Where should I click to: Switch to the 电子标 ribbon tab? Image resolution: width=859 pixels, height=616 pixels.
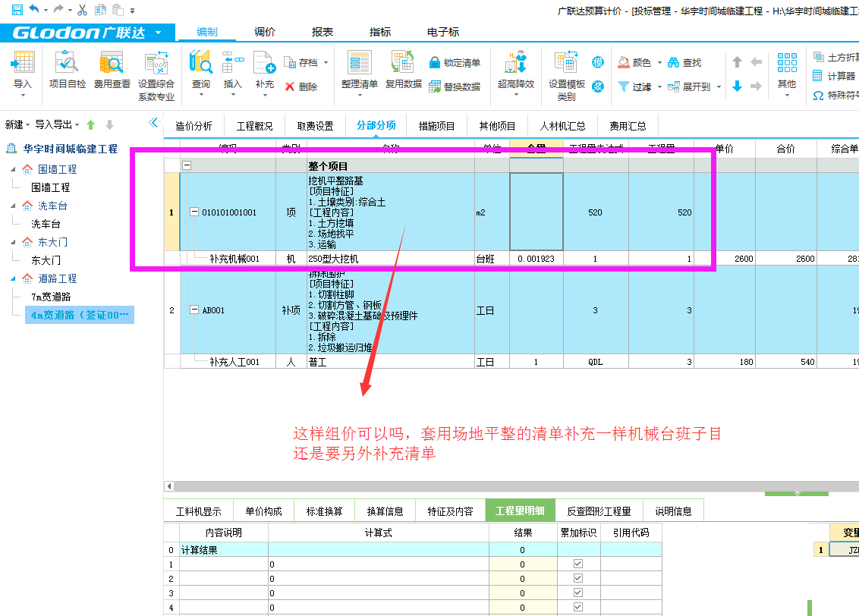point(443,33)
